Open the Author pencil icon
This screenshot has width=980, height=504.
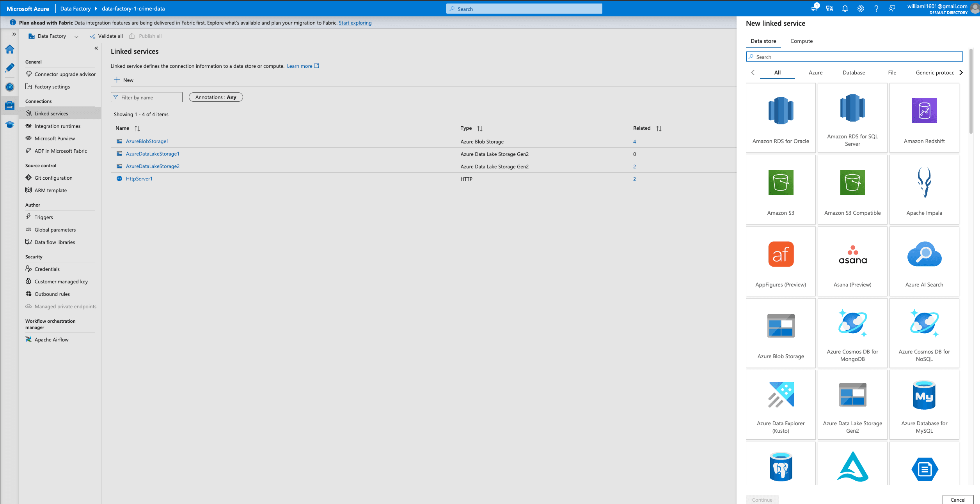tap(10, 68)
